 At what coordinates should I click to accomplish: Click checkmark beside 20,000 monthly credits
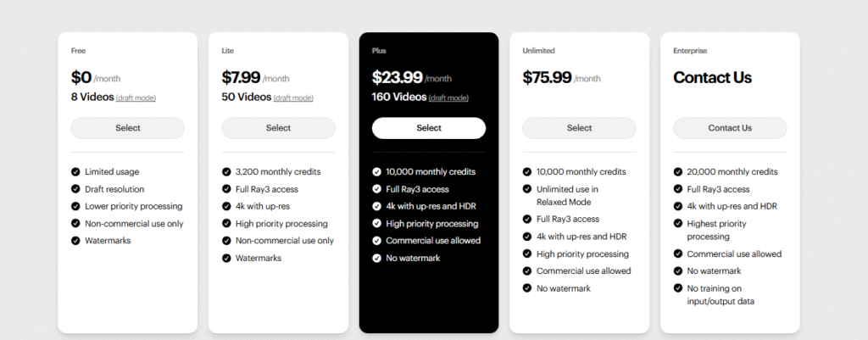point(678,172)
